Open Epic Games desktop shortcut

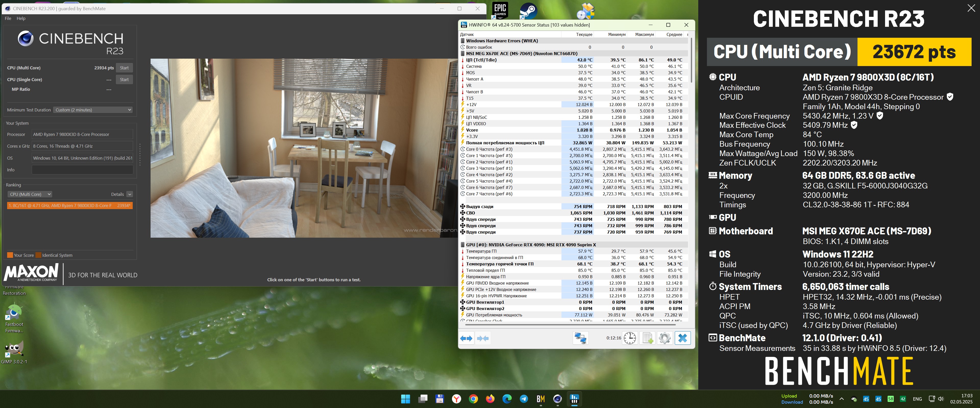point(500,10)
